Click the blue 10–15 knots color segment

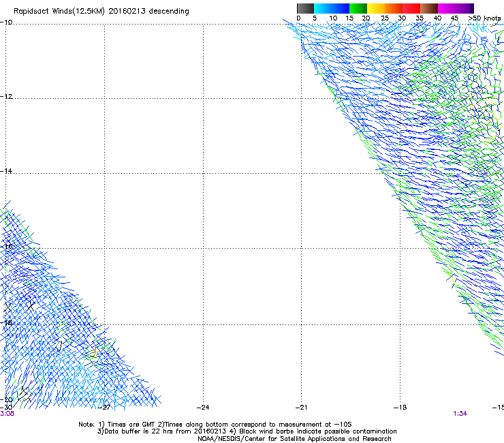341,8
